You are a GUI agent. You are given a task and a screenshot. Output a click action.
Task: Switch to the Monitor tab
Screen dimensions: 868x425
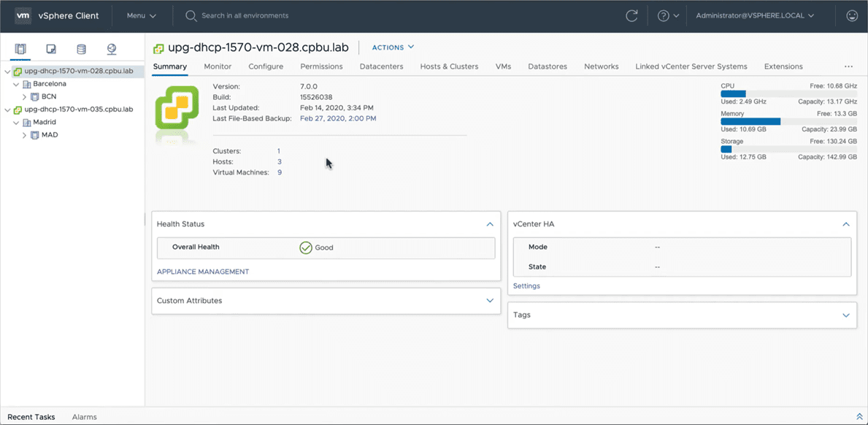[x=218, y=66]
